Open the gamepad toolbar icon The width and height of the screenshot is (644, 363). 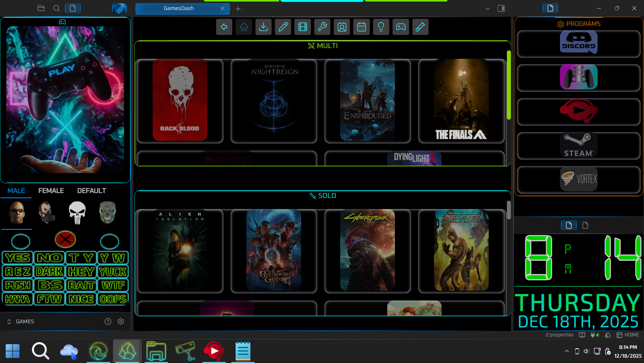click(x=401, y=27)
